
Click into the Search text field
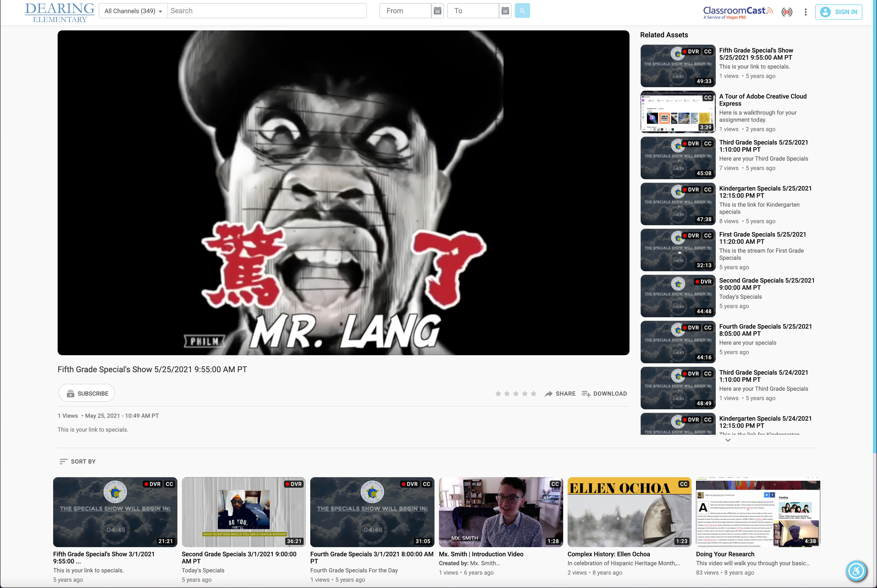(x=267, y=11)
